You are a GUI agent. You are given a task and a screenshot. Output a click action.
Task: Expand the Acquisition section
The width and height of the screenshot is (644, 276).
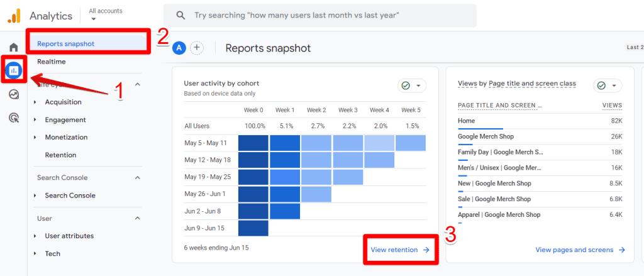(35, 102)
